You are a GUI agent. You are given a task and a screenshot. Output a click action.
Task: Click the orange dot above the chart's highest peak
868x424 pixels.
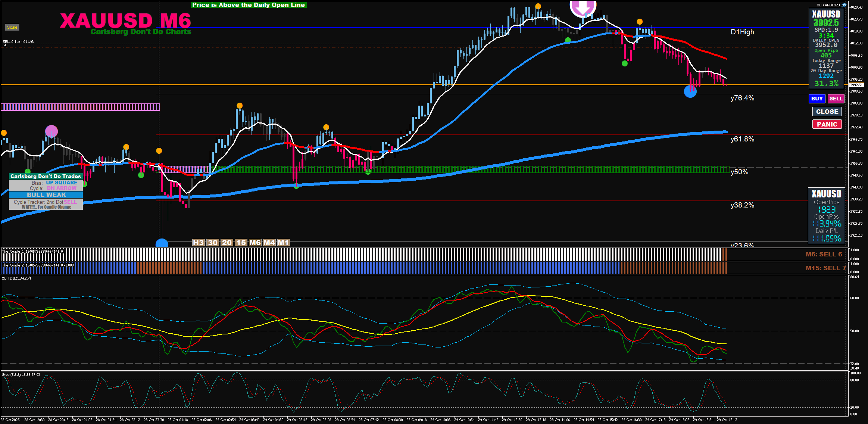[538, 6]
